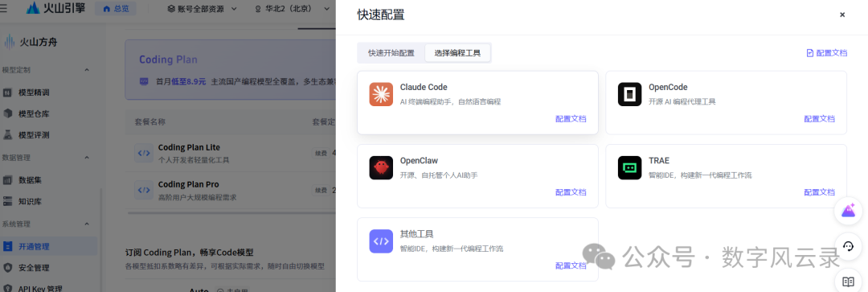
Task: Open 配置文档 in the 其他工具 card
Action: click(x=571, y=265)
